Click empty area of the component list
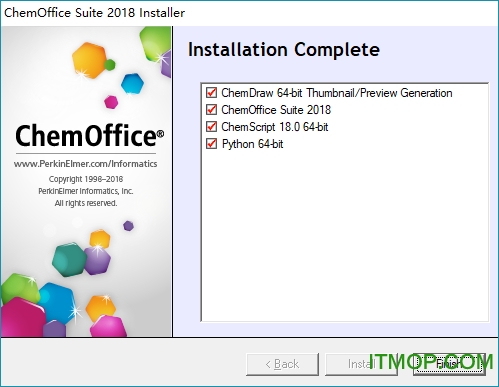Image resolution: width=499 pixels, height=387 pixels. pyautogui.click(x=345, y=233)
